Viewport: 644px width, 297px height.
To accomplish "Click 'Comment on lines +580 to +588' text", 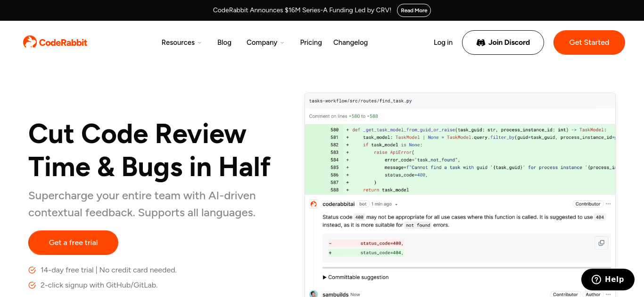I will click(x=344, y=116).
